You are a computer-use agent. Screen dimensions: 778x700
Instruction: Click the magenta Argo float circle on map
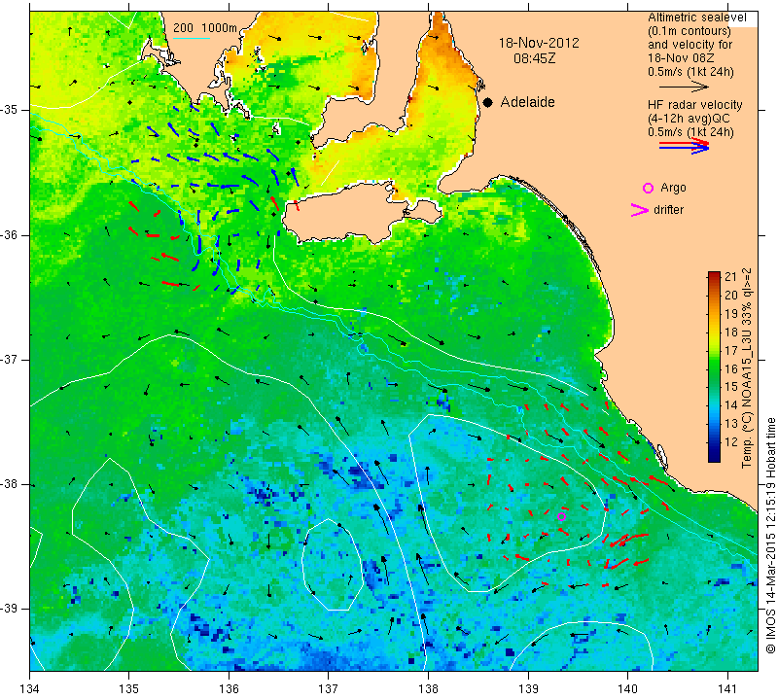click(x=562, y=516)
